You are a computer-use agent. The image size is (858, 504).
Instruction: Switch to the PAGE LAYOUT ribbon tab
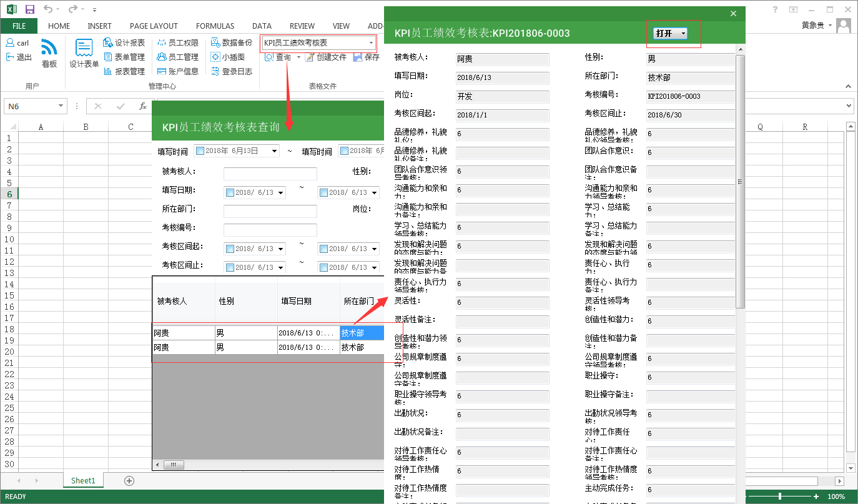click(154, 26)
